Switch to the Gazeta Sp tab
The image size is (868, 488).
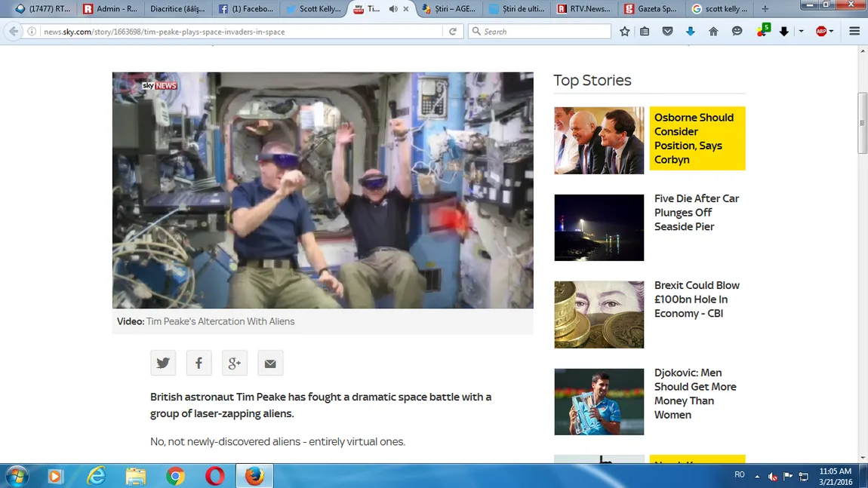click(651, 9)
